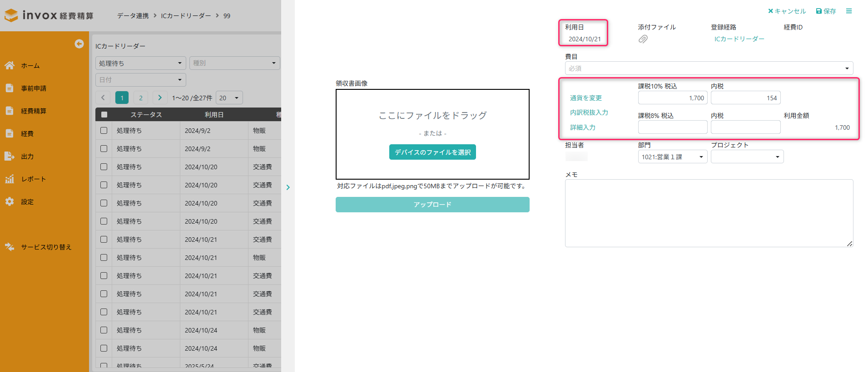The width and height of the screenshot is (868, 372).
Task: Open the 部門 1021:営業1課 dropdown
Action: click(672, 157)
